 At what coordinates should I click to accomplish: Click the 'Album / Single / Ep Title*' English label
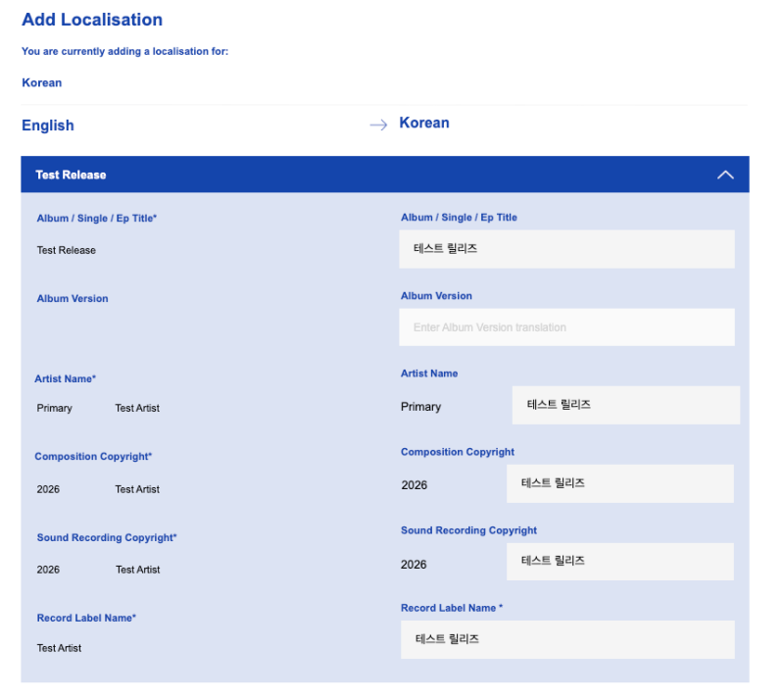(x=96, y=219)
